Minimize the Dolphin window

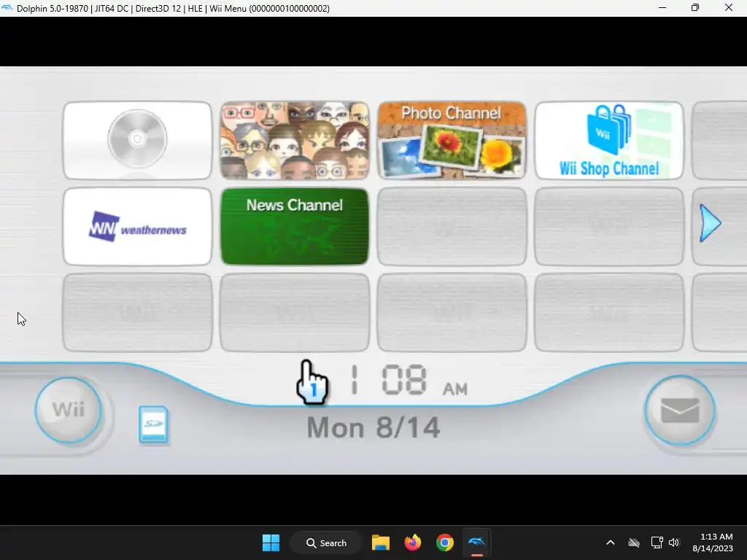click(x=662, y=8)
